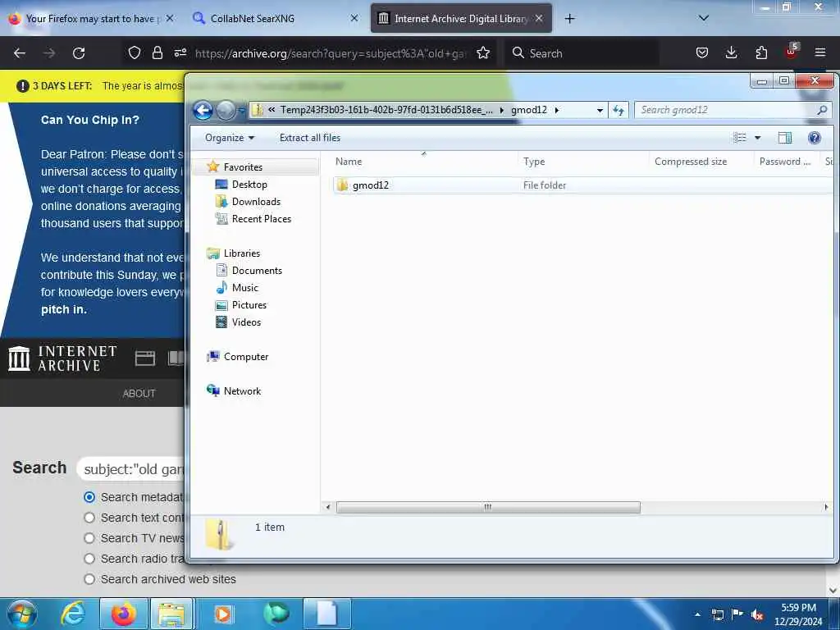Click Extract all files
The height and width of the screenshot is (630, 840).
(x=309, y=138)
